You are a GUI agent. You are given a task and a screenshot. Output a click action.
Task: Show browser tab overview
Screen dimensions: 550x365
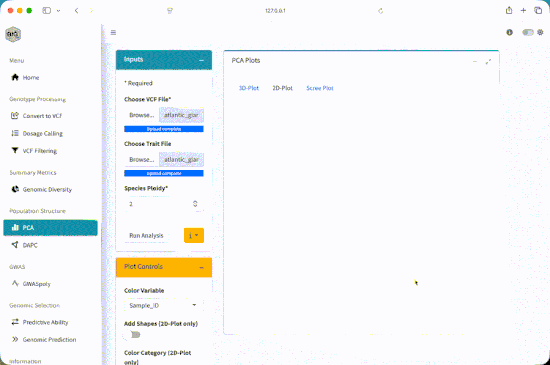(x=538, y=11)
